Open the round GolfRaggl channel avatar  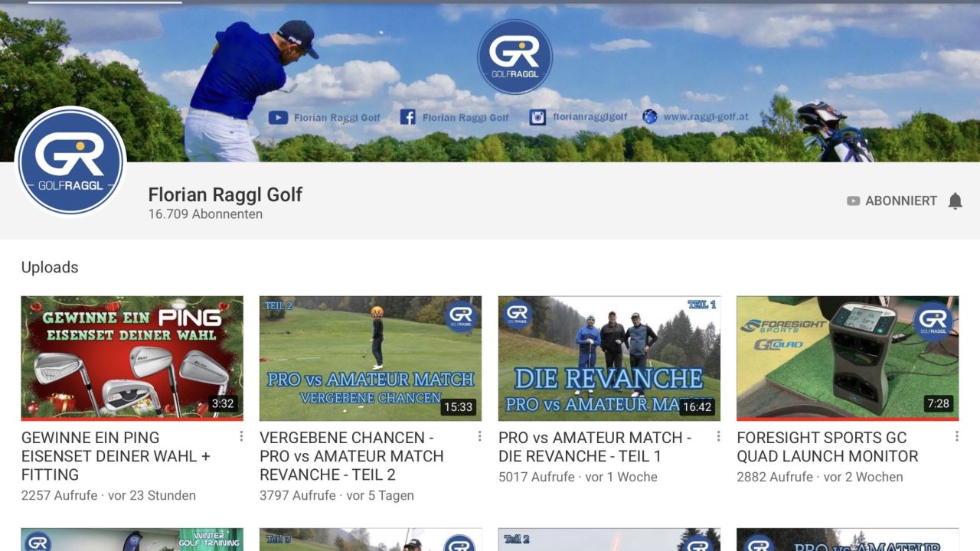[70, 161]
